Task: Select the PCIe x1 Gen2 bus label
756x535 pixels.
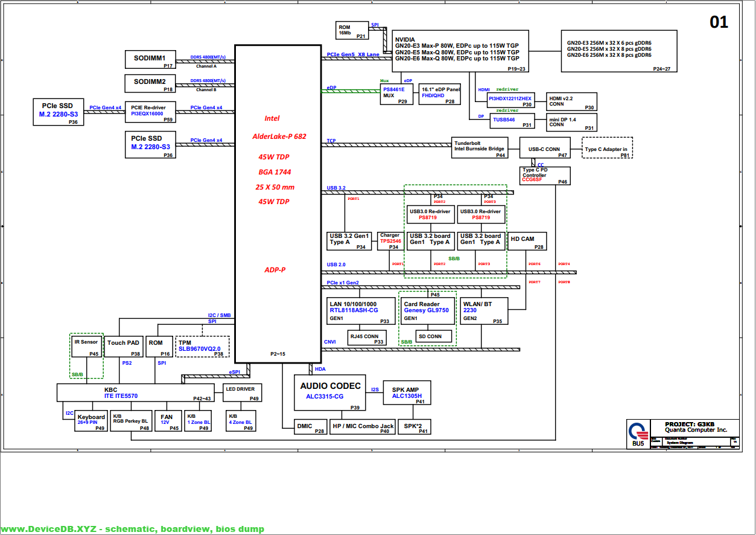Action: 343,282
